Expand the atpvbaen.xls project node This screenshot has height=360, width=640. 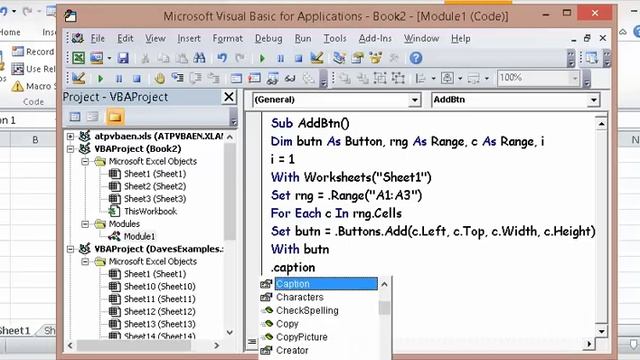(70, 136)
